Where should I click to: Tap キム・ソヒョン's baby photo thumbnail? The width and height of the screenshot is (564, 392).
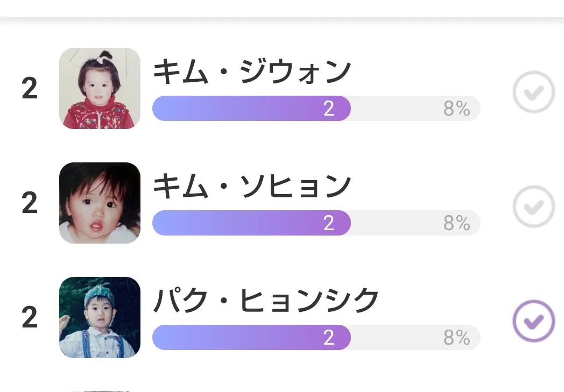(x=100, y=203)
